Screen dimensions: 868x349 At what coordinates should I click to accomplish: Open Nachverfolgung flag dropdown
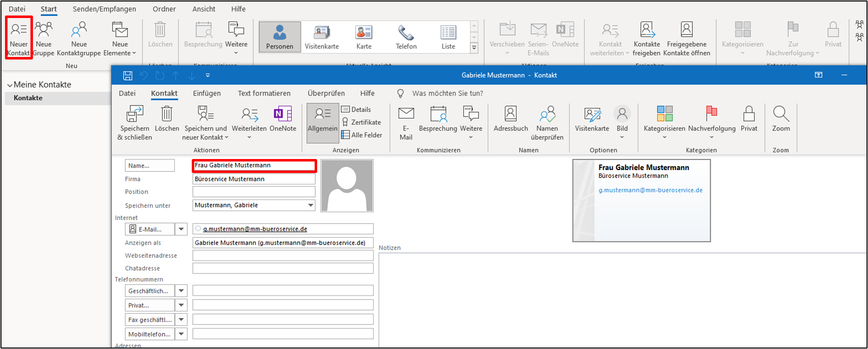(712, 123)
